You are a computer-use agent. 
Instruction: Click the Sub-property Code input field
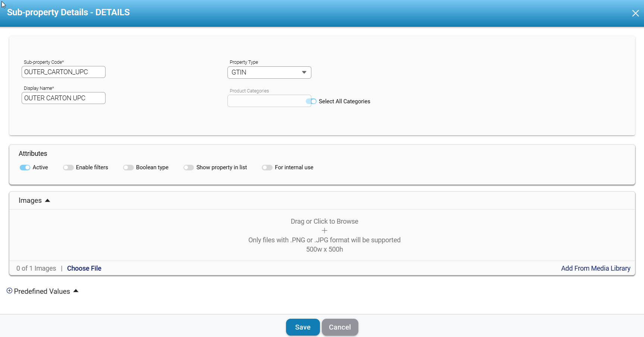click(x=63, y=72)
